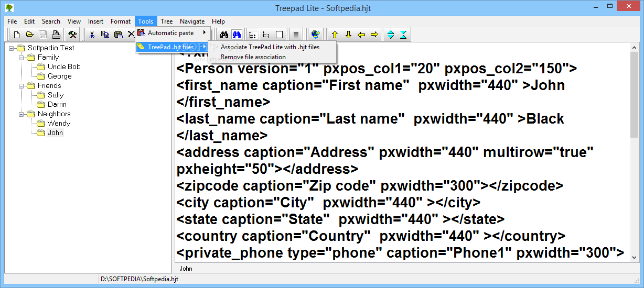Click the John label below the article
Viewport: 644px width, 288px height.
click(x=186, y=269)
